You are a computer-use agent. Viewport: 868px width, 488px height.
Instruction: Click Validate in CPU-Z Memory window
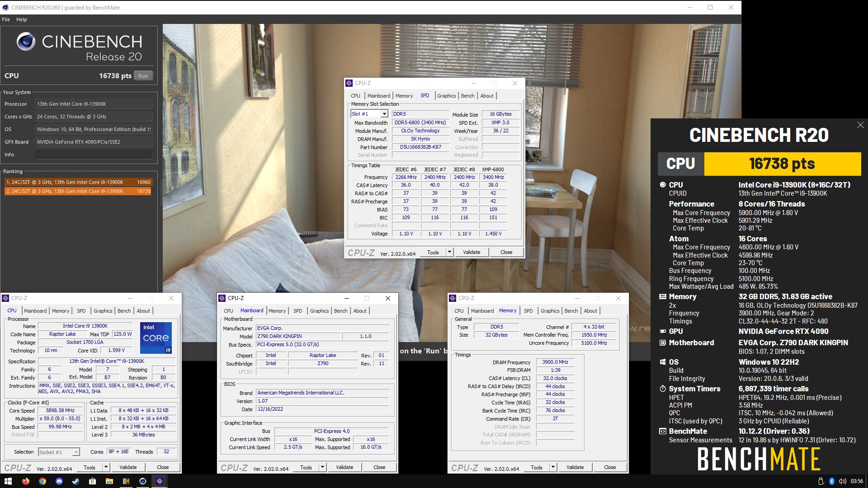(x=575, y=467)
